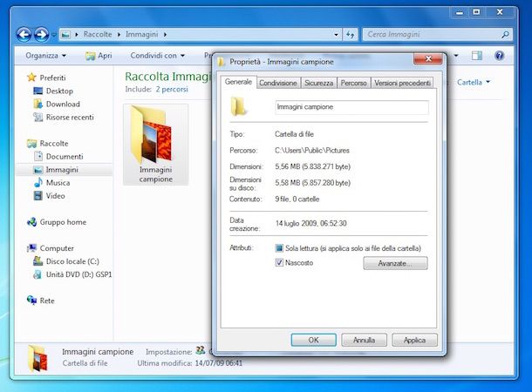Viewport: 532px width, 392px height.
Task: Select Immagini library in sidebar
Action: [x=62, y=169]
